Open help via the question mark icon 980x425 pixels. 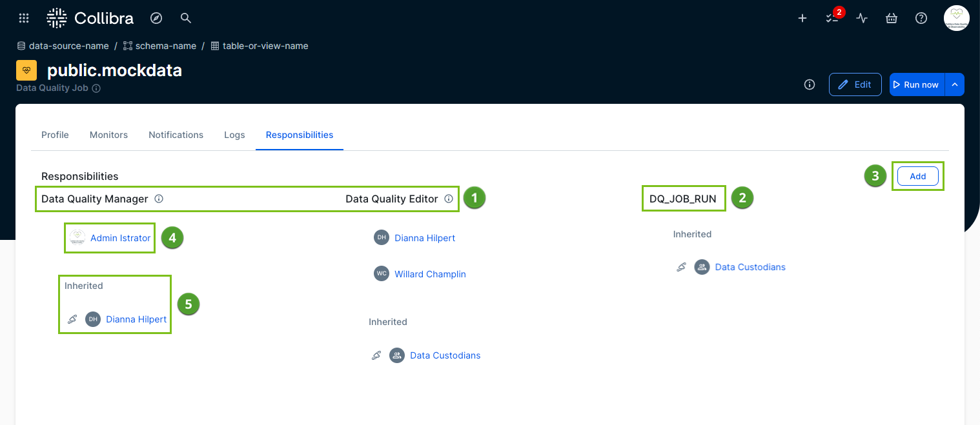point(921,18)
